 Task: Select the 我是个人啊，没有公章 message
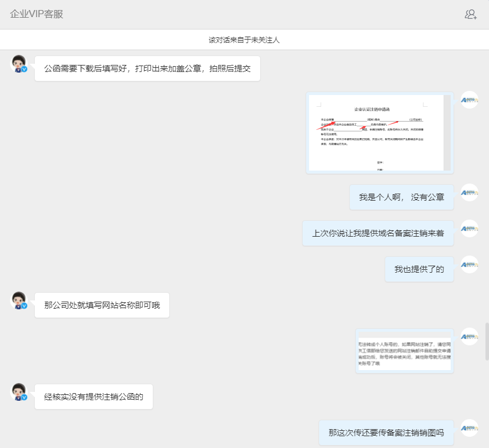point(402,197)
